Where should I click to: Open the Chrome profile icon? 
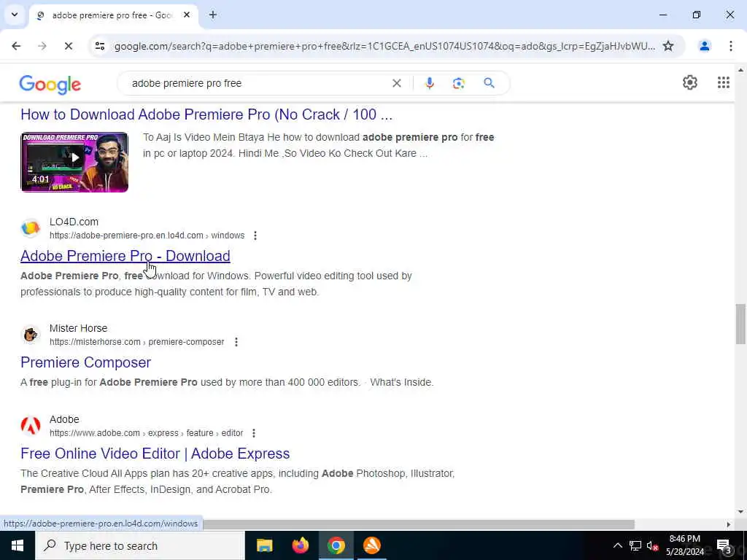coord(704,46)
